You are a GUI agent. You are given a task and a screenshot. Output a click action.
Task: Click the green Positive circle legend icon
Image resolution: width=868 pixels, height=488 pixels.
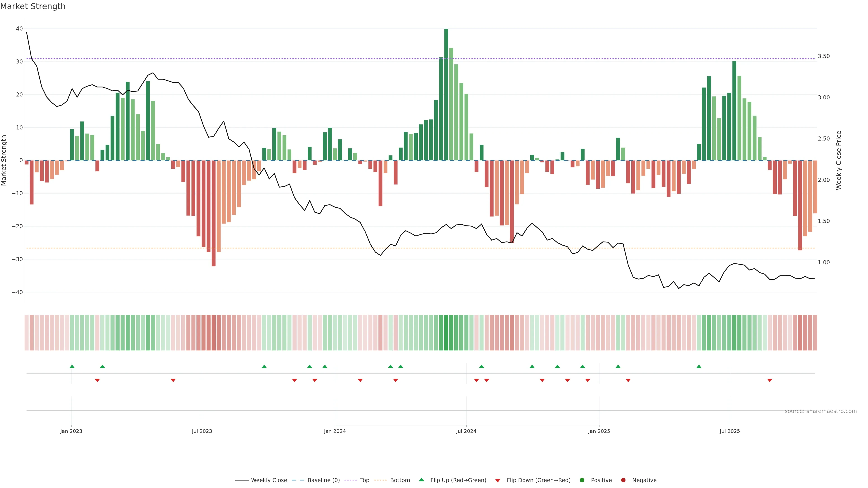pos(582,480)
